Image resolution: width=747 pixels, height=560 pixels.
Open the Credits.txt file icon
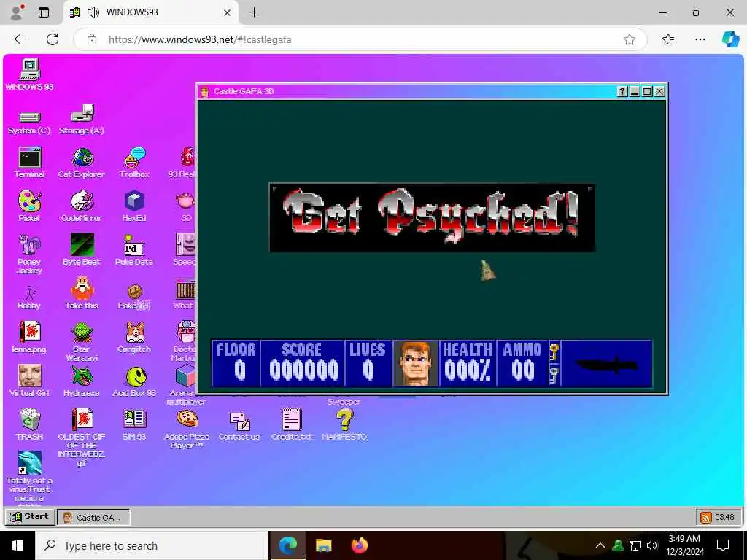[292, 424]
